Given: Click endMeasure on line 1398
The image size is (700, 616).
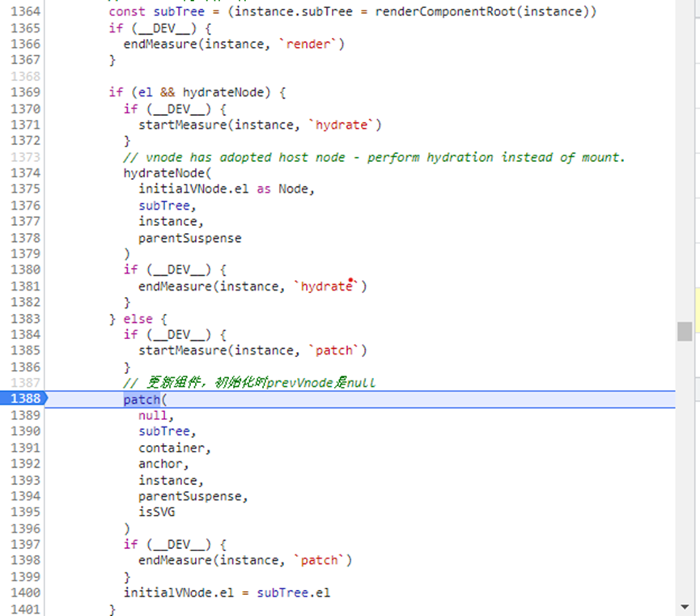Looking at the screenshot, I should coord(175,560).
